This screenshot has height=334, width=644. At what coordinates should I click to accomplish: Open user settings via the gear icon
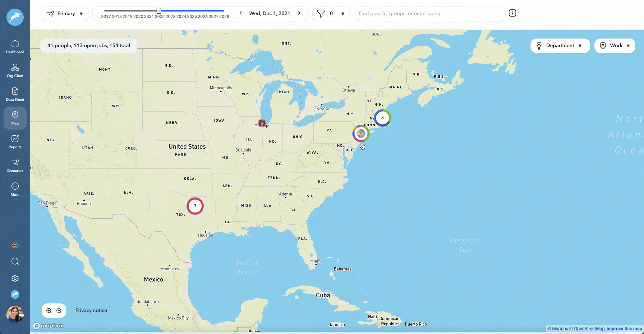pos(15,278)
